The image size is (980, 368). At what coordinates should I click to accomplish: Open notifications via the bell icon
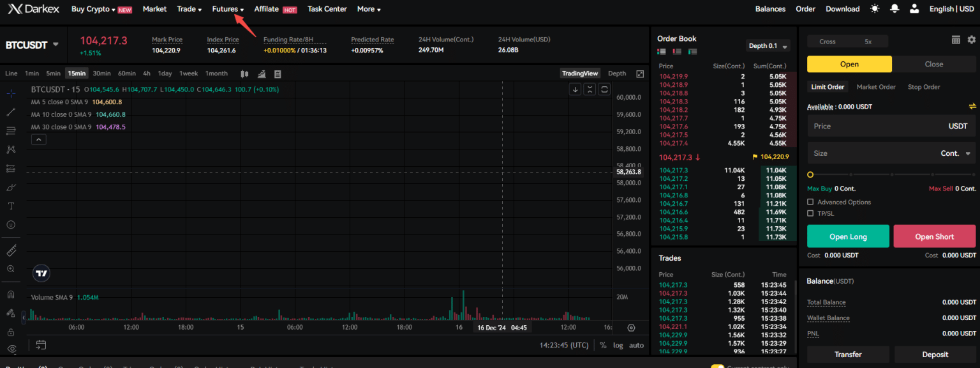[894, 8]
